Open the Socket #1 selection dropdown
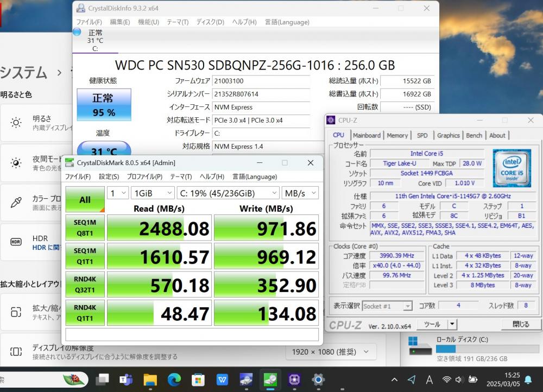 coord(387,306)
